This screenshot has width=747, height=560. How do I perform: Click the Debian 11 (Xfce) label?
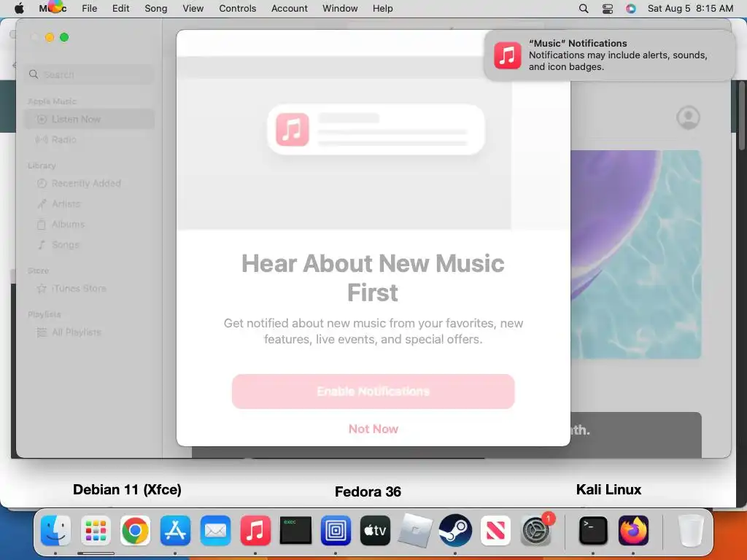coord(127,489)
